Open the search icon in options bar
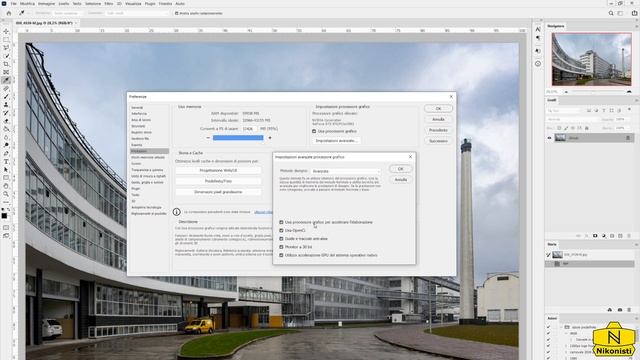Viewport: 640px width, 360px height. point(611,13)
